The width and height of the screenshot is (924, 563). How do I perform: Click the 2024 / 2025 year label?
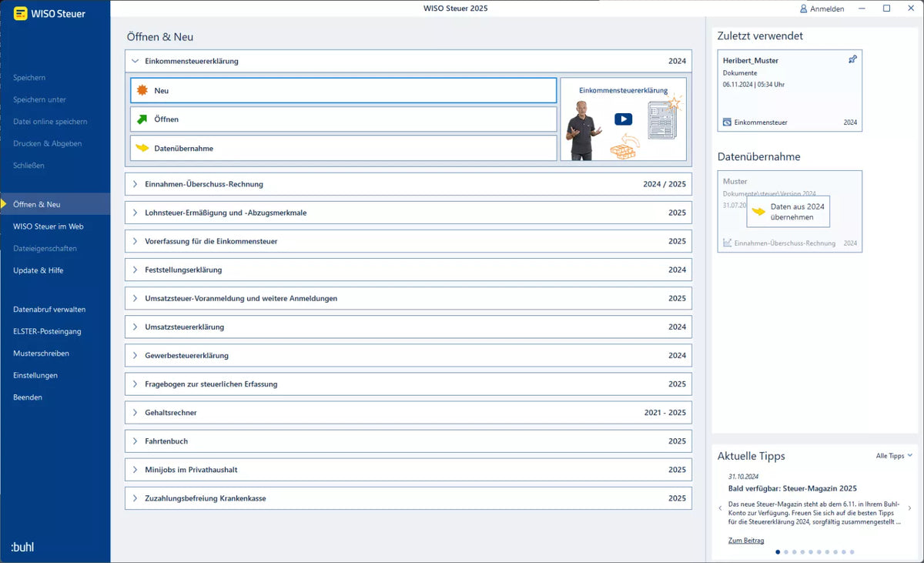click(x=665, y=184)
